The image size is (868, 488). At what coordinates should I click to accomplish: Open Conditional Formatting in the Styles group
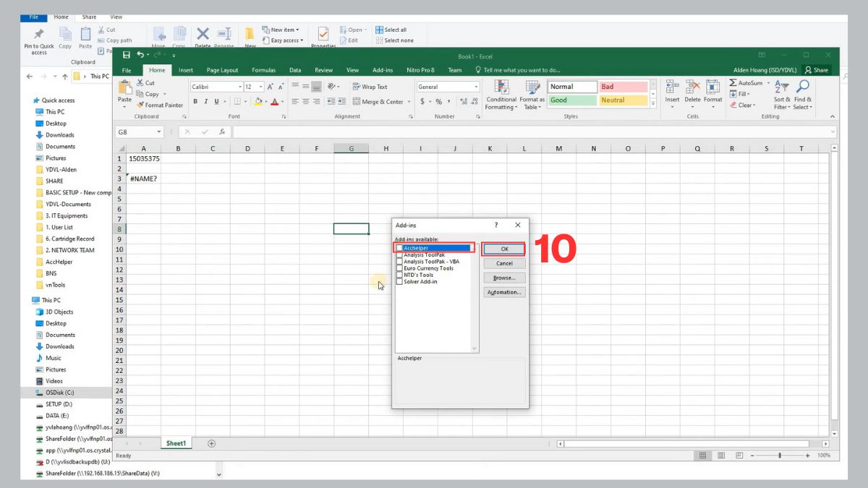click(501, 88)
